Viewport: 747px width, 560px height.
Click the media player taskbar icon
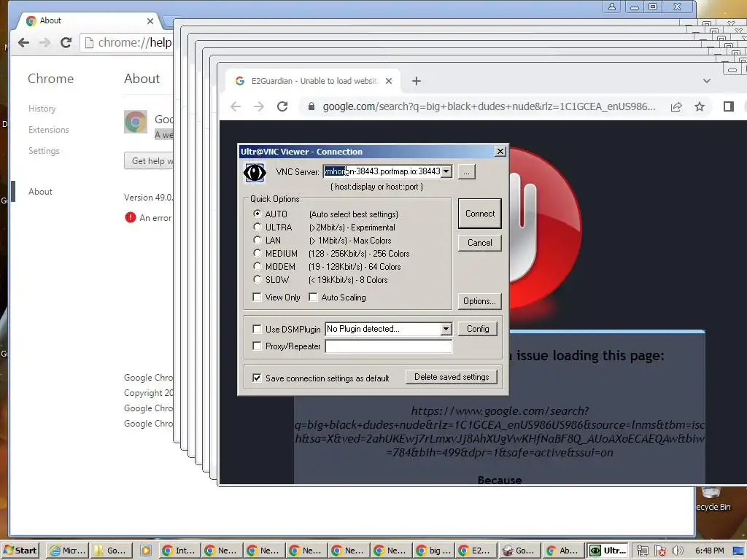pyautogui.click(x=146, y=551)
